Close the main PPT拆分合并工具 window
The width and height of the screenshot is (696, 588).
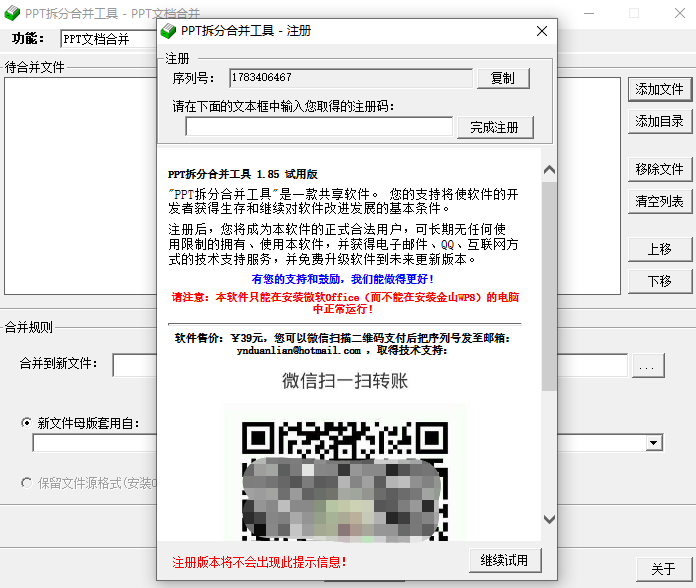point(680,13)
